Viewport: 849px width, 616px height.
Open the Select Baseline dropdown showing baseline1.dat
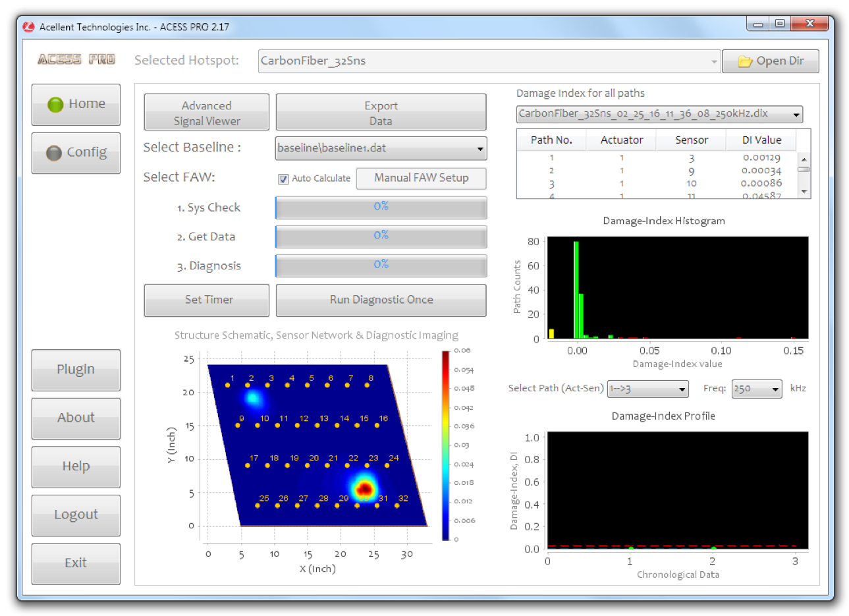[480, 148]
